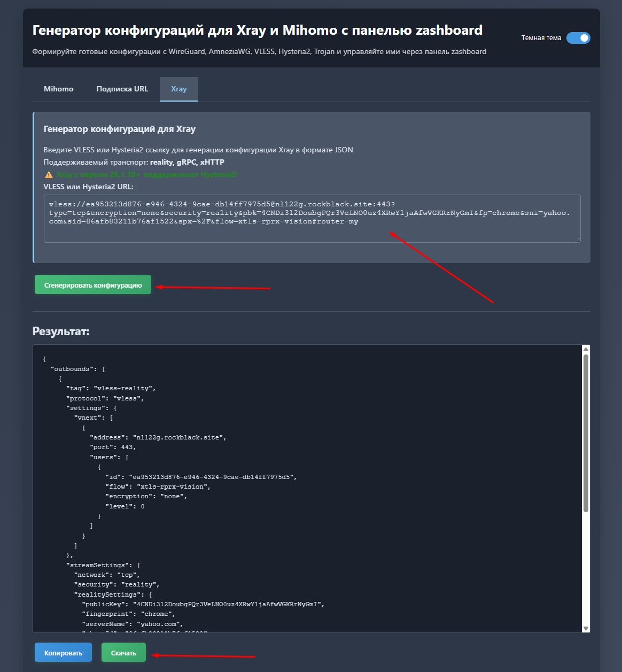Click the Сгенерировать конфигурацию button
Screen dimensions: 622x672
[92, 284]
